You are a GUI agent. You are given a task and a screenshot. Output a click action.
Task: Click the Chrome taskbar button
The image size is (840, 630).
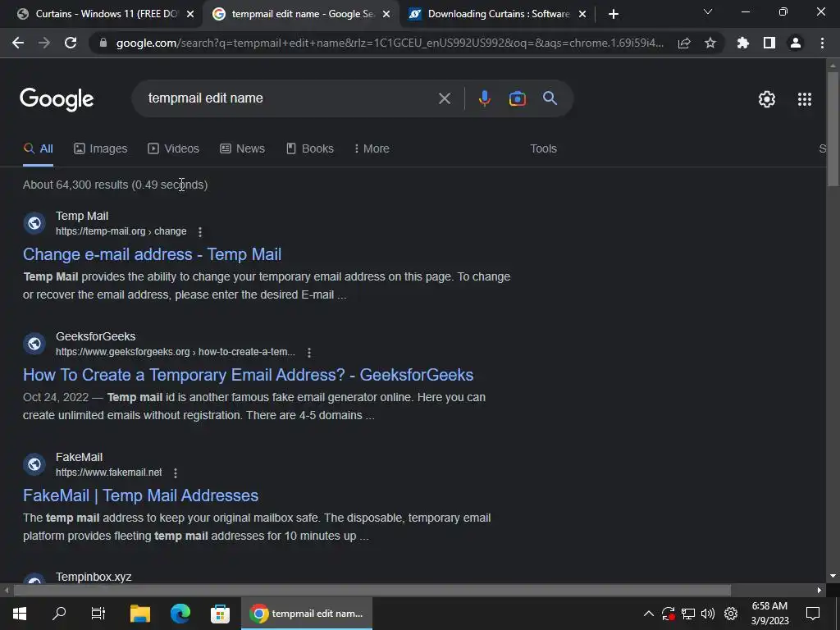coord(307,614)
